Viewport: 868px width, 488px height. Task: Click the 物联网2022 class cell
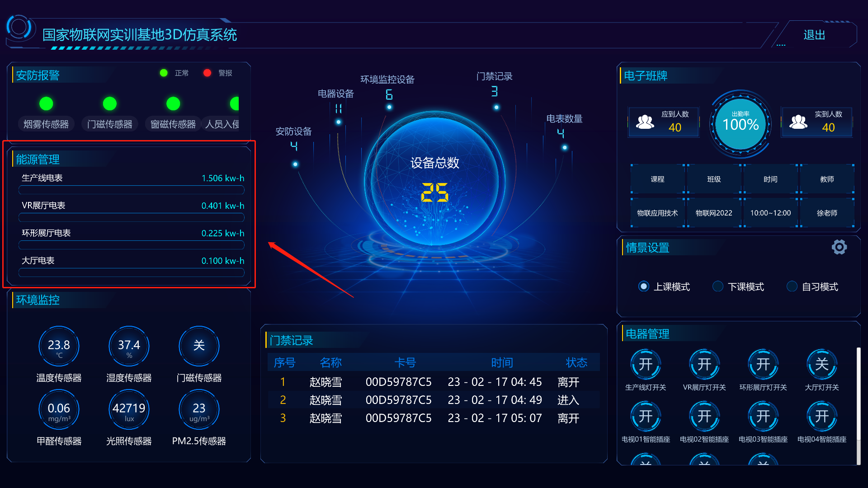click(714, 213)
